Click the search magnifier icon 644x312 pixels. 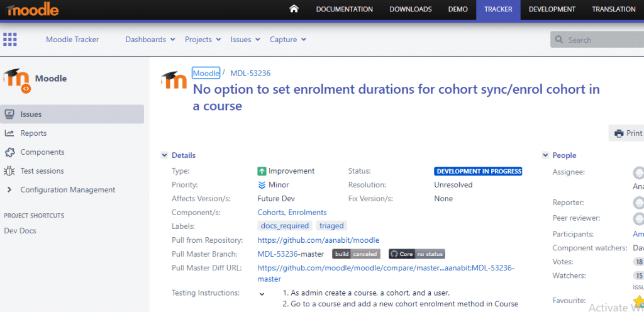tap(559, 40)
